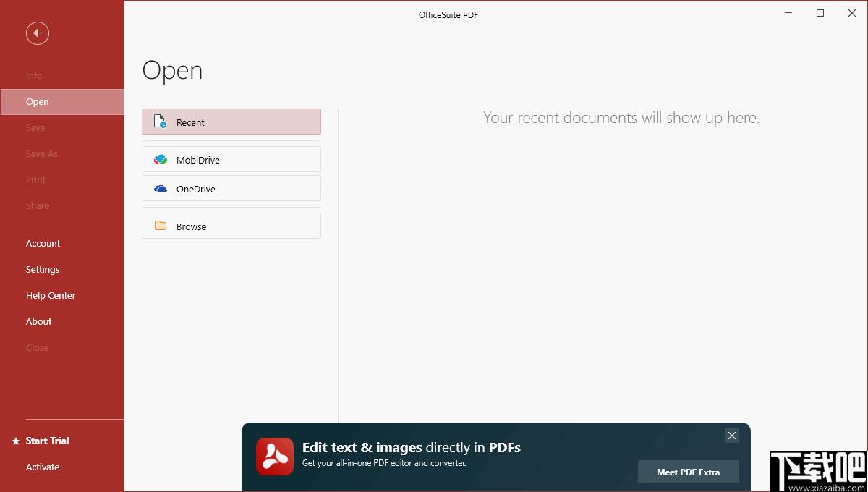Viewport: 868px width, 492px height.
Task: Click the Activate link
Action: tap(43, 467)
